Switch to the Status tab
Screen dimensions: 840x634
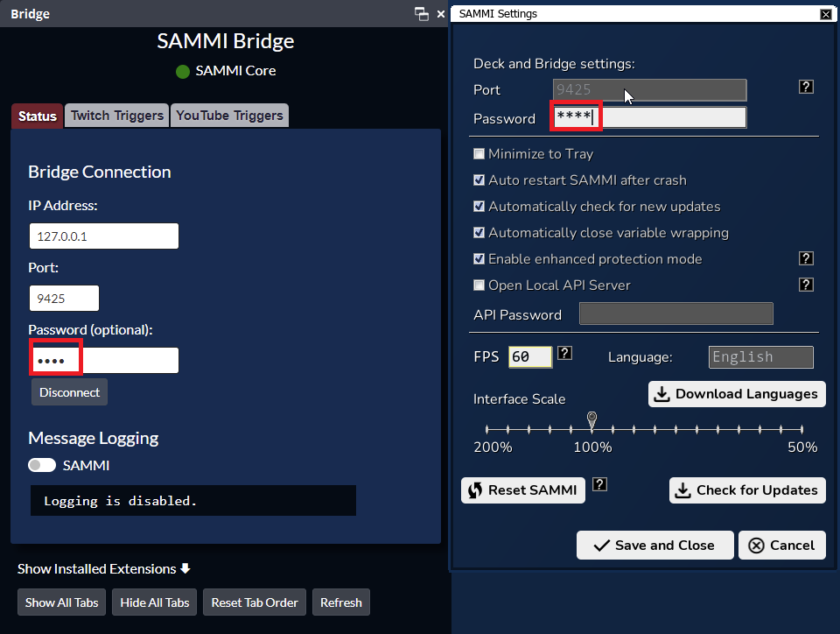(x=37, y=116)
